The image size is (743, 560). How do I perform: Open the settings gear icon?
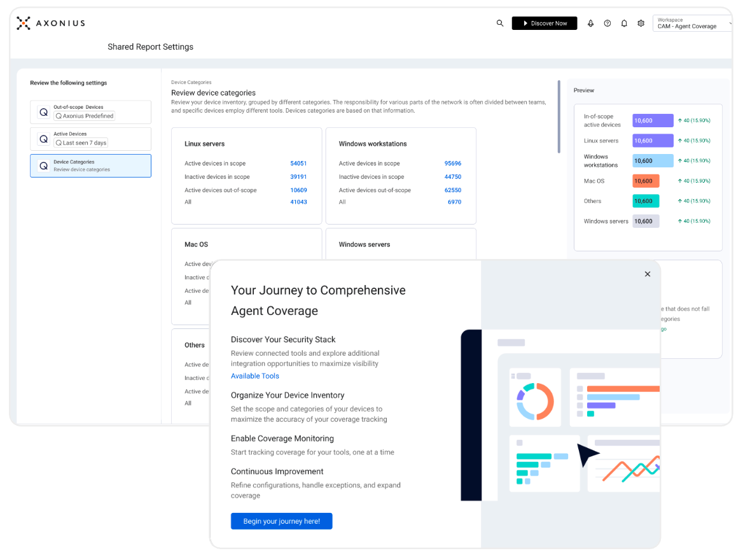641,24
